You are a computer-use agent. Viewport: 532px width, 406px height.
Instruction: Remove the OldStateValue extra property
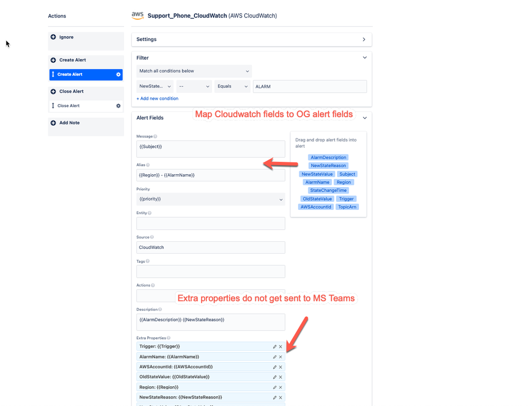pyautogui.click(x=281, y=377)
